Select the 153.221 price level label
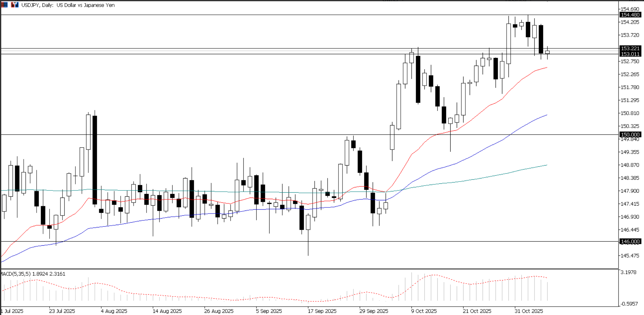The width and height of the screenshot is (644, 315). (x=630, y=49)
